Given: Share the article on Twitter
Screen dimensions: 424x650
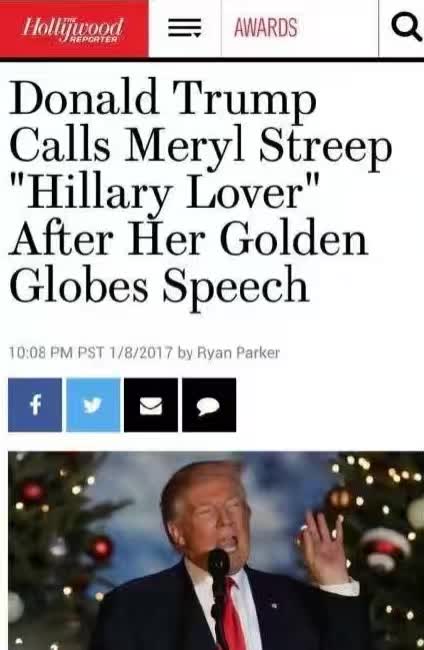Looking at the screenshot, I should pos(93,405).
